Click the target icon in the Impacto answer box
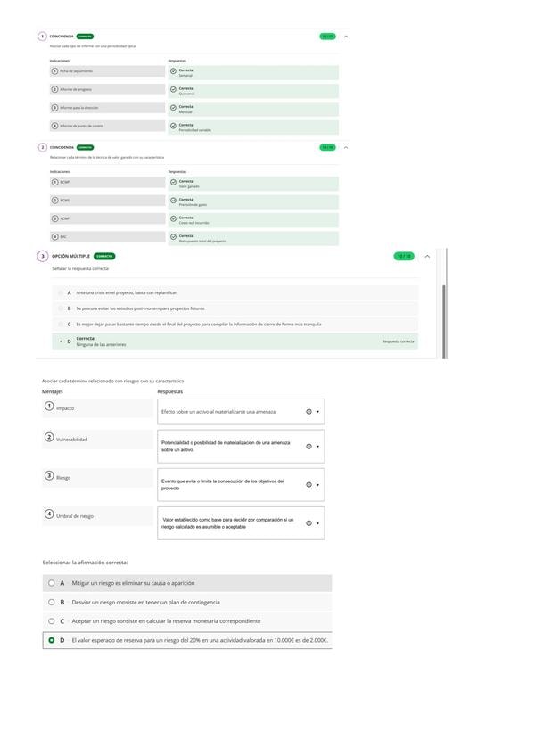 pyautogui.click(x=309, y=412)
